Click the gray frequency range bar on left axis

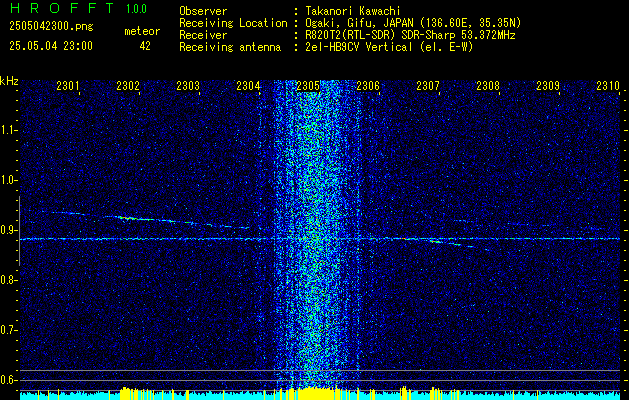coord(19,231)
